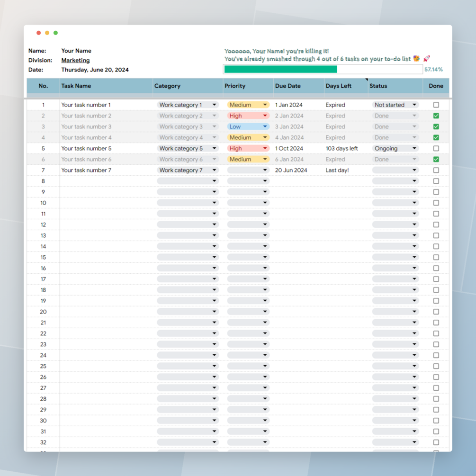
Task: Uncheck the Done box for task 6
Action: [x=436, y=159]
